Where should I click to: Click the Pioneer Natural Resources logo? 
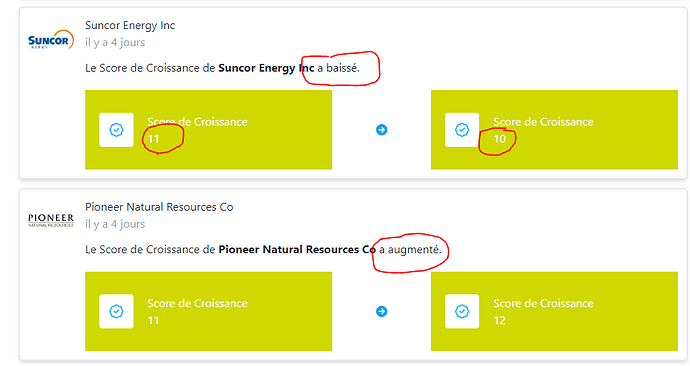click(x=51, y=220)
